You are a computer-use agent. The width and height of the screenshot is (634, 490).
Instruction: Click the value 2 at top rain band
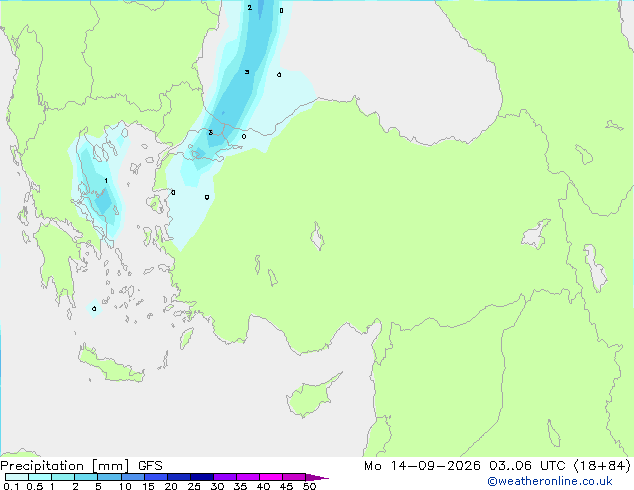tap(249, 7)
